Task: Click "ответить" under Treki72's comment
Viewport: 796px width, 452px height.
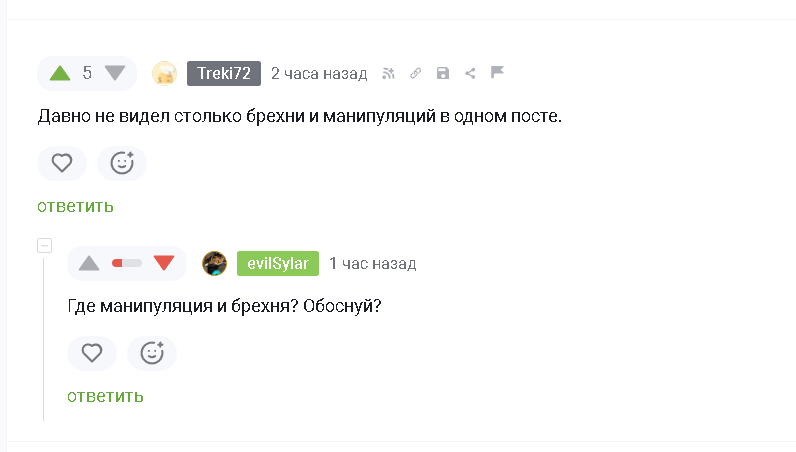Action: (76, 206)
